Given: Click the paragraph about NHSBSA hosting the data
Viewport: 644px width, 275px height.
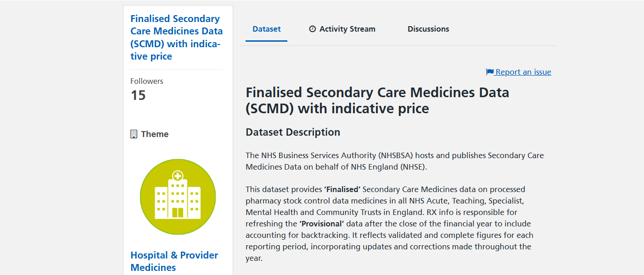Looking at the screenshot, I should [x=394, y=161].
